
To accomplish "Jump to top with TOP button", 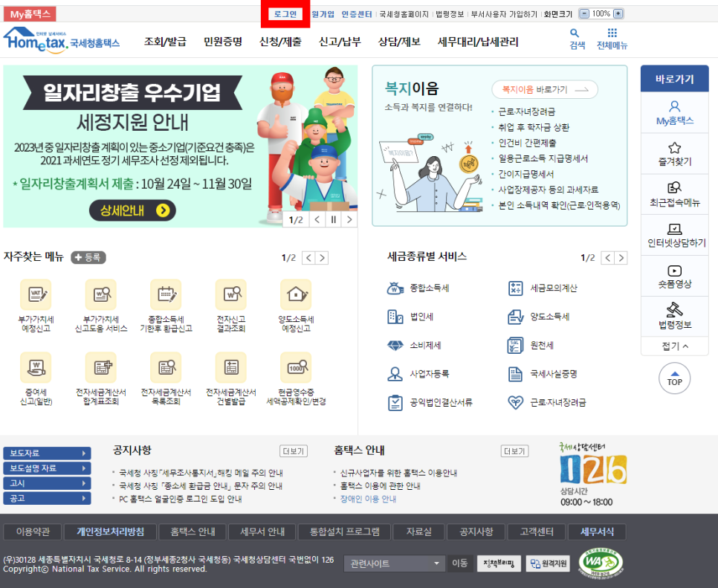I will [x=674, y=378].
